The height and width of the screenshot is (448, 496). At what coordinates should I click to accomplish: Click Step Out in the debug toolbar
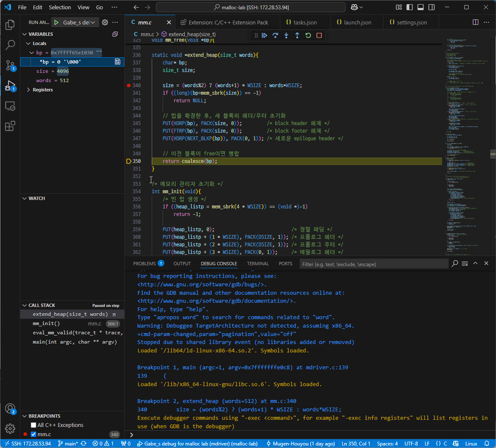297,35
